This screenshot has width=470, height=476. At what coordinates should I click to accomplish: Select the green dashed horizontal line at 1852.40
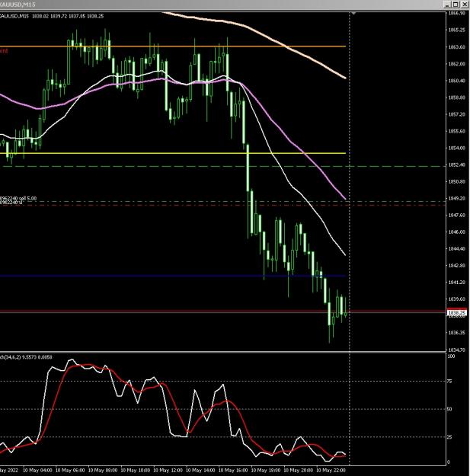(x=223, y=166)
